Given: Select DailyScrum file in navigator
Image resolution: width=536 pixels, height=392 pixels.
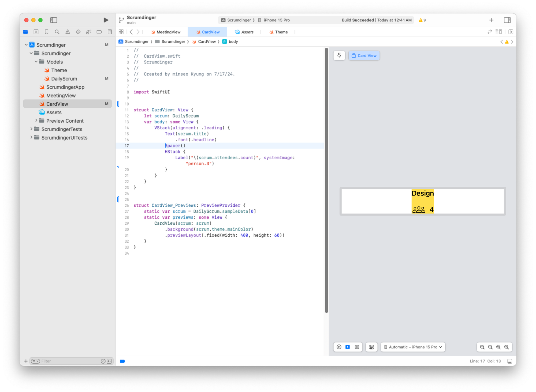Looking at the screenshot, I should pos(64,79).
